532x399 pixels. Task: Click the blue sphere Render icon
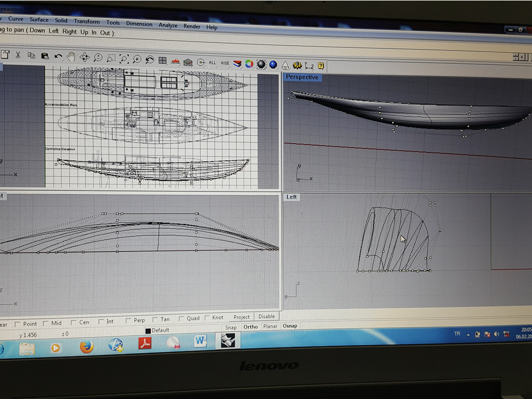click(273, 64)
